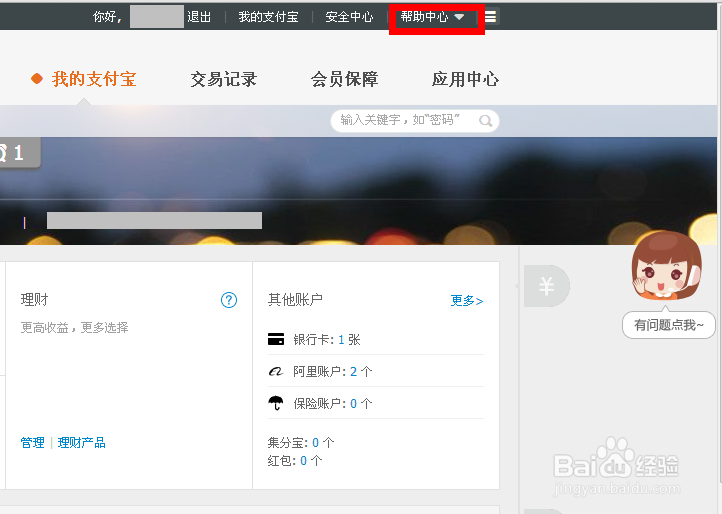Open 阿里账户 count link 2
722x514 pixels.
(x=354, y=372)
